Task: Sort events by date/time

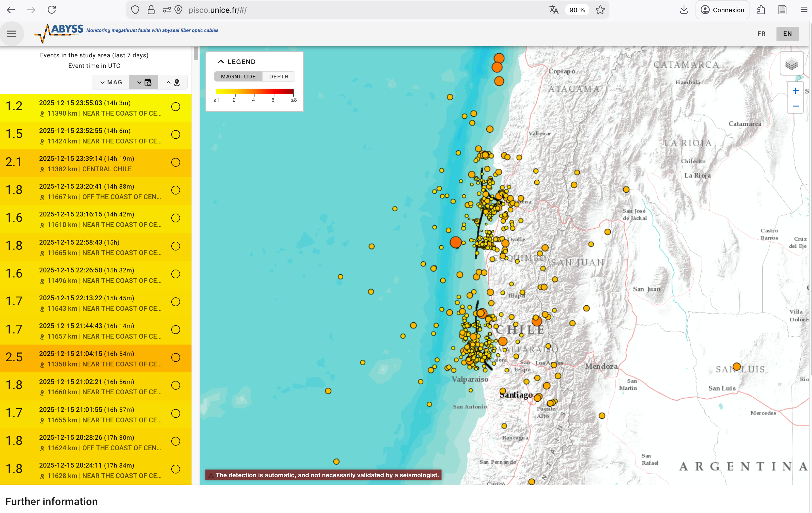Action: click(144, 82)
